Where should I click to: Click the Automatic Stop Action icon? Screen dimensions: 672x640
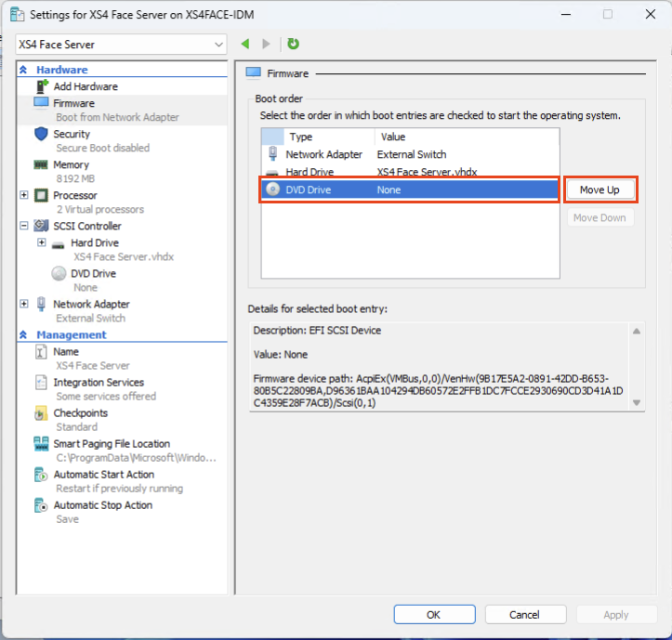tap(41, 505)
